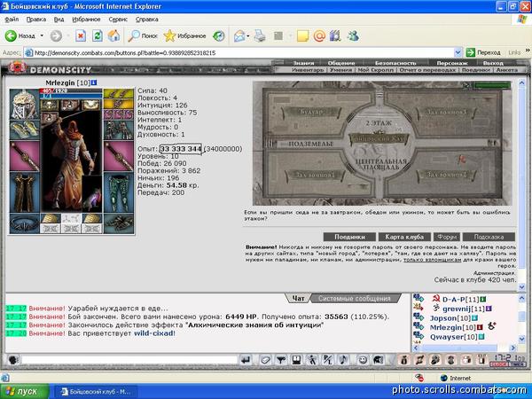This screenshot has height=399, width=532.
Task: Enter Будуар room on the map
Action: pos(311,112)
